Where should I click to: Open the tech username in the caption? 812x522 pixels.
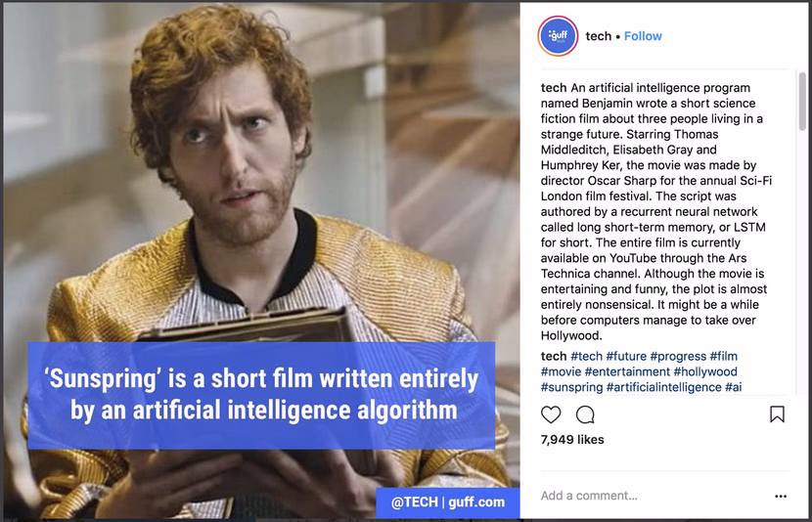click(x=554, y=88)
